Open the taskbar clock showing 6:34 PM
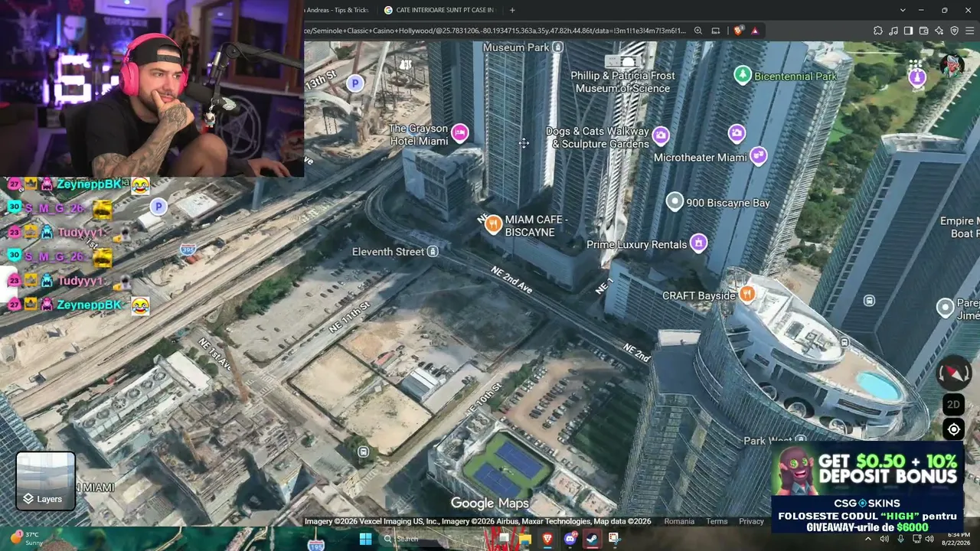This screenshot has height=551, width=980. click(x=958, y=539)
